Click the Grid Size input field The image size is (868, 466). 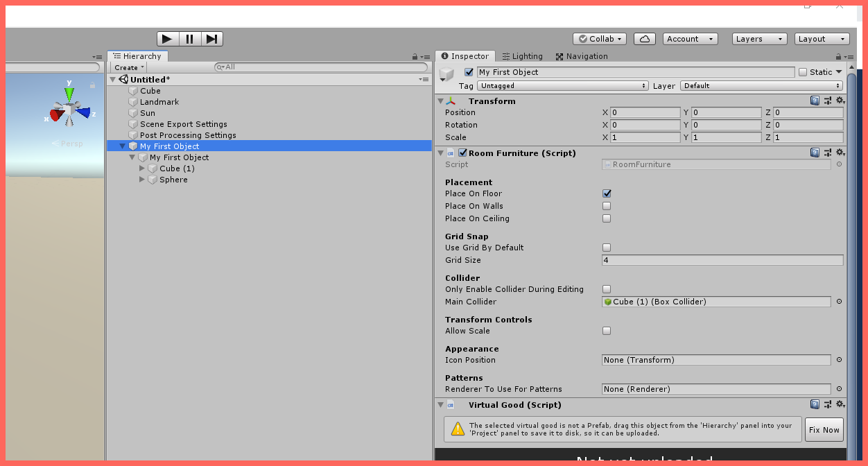pos(722,260)
